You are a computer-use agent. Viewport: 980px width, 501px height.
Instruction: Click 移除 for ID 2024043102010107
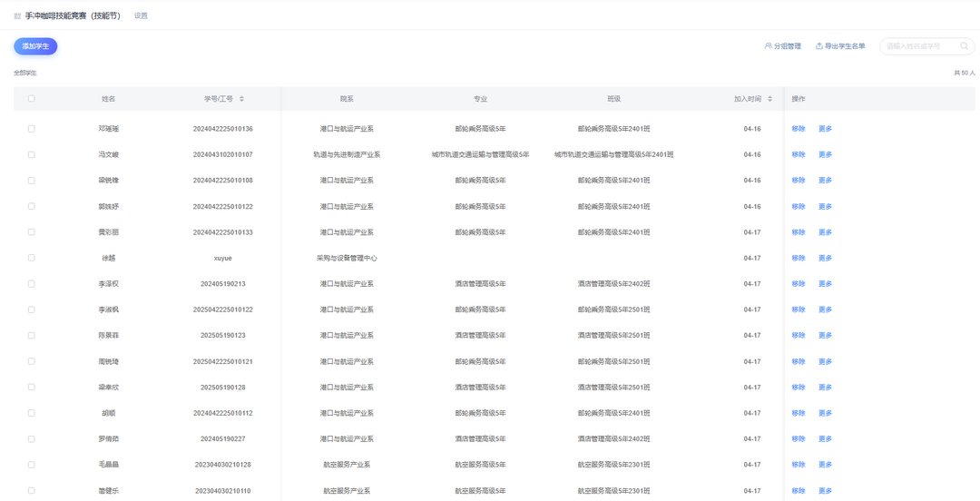click(799, 154)
